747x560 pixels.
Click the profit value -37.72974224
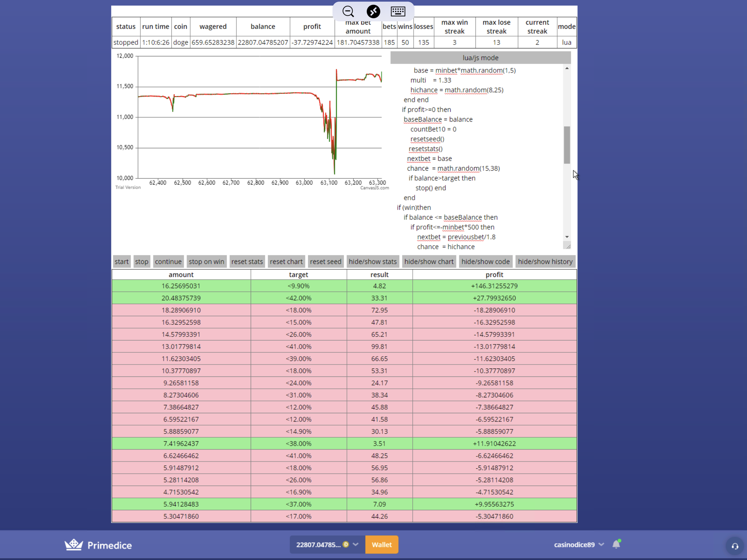point(312,43)
